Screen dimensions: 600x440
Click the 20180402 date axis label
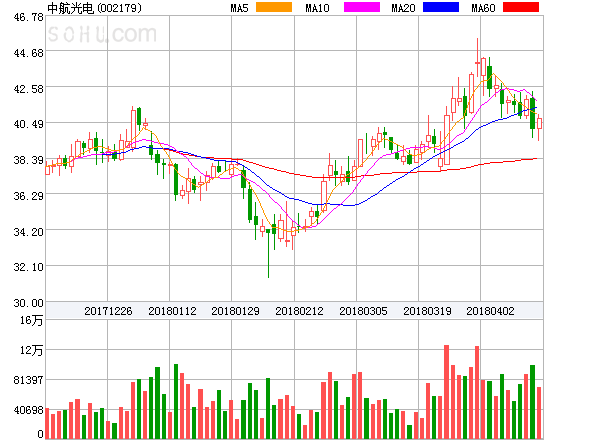click(491, 311)
